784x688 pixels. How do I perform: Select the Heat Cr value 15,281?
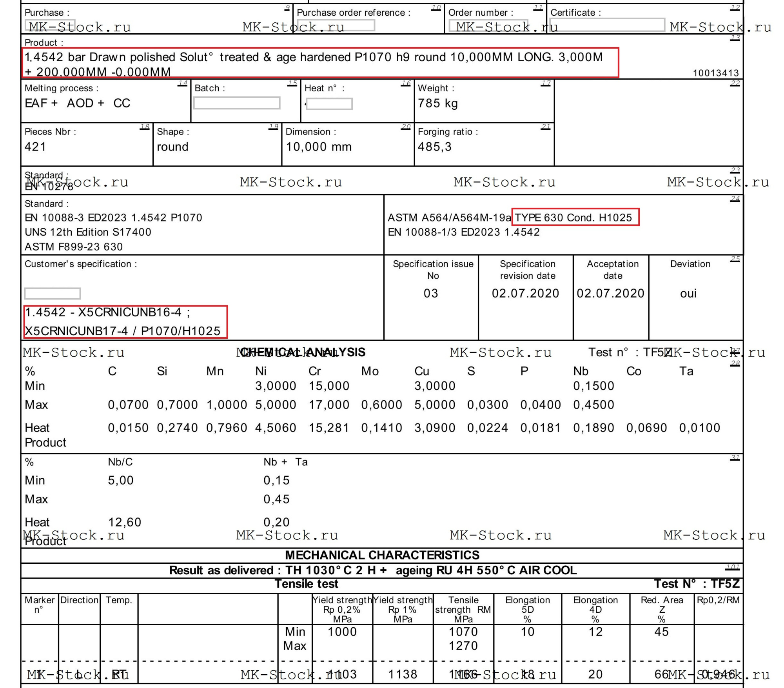pyautogui.click(x=328, y=428)
